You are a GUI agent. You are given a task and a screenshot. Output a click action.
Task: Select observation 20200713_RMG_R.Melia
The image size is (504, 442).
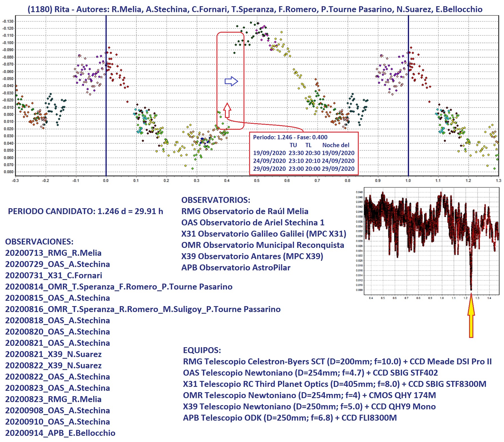pyautogui.click(x=53, y=253)
